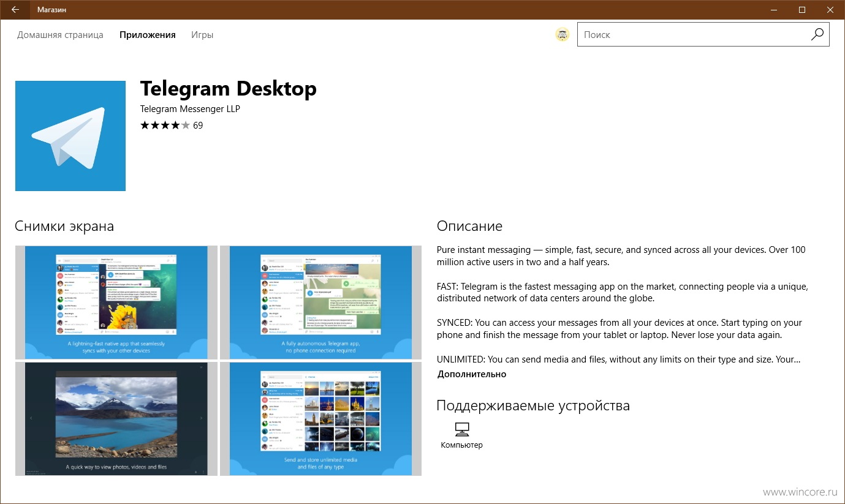Click the 69 ratings count
This screenshot has width=845, height=504.
click(198, 126)
